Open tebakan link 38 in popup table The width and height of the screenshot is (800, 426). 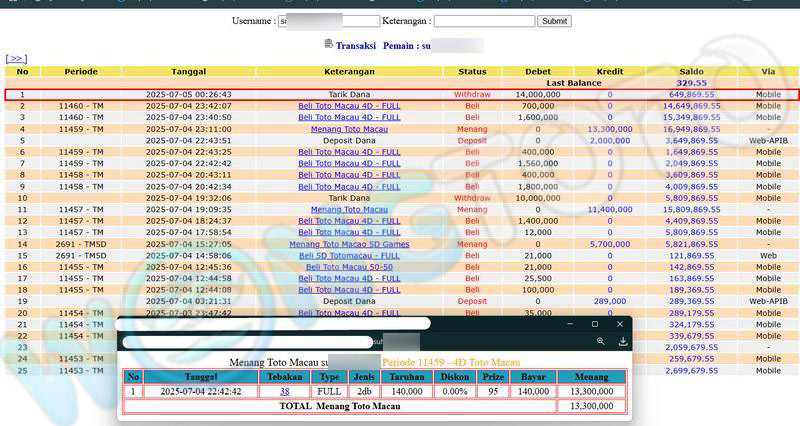(x=285, y=392)
